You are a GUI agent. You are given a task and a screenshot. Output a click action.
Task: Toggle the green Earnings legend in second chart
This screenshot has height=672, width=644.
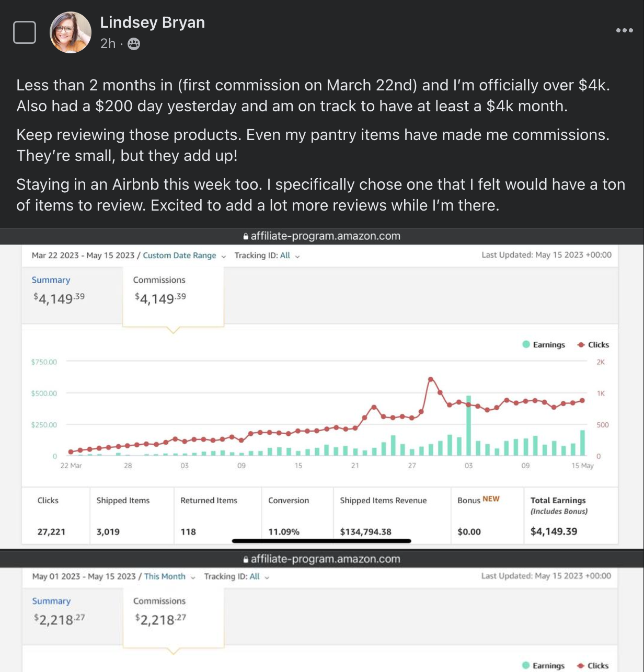[544, 666]
